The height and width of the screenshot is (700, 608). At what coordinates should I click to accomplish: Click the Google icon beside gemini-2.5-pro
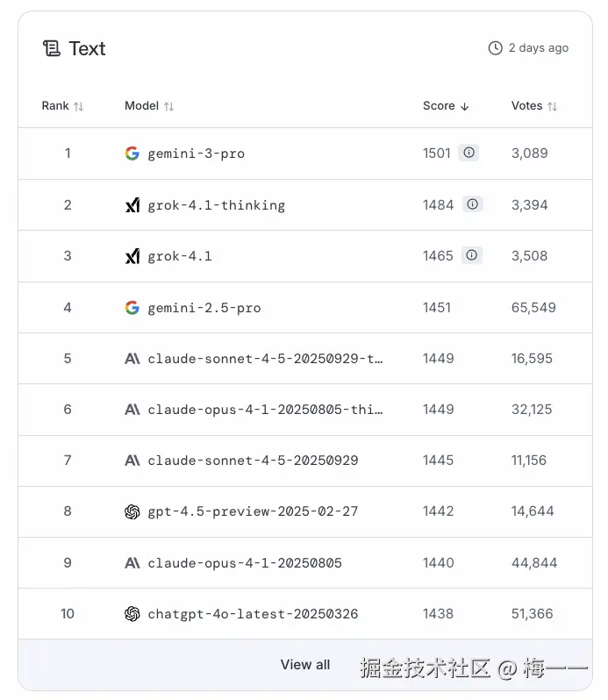coord(132,308)
